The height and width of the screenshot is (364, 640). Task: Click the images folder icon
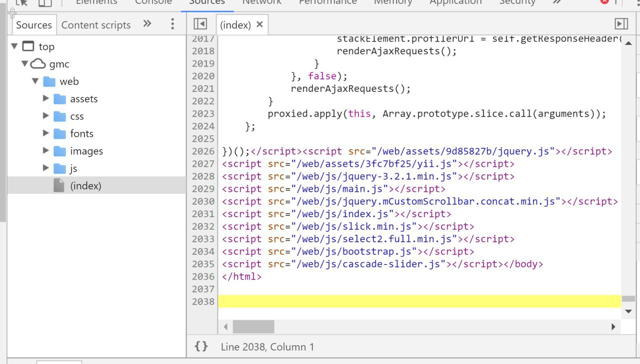tap(60, 151)
